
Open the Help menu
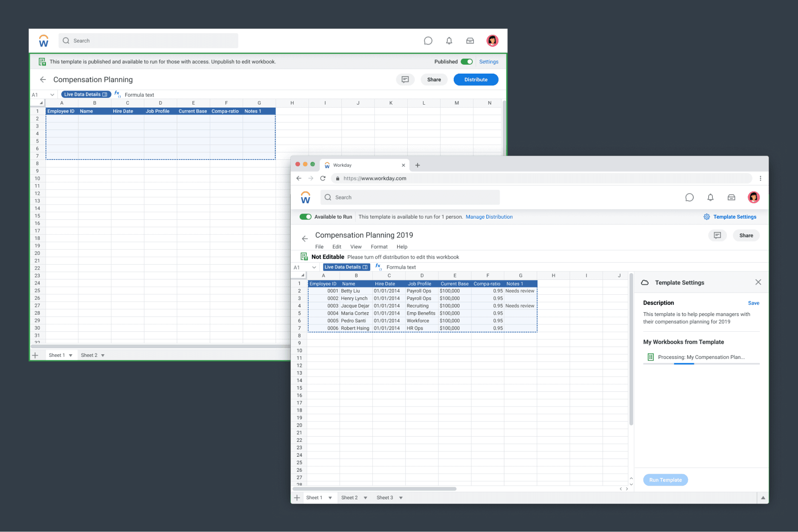click(402, 247)
